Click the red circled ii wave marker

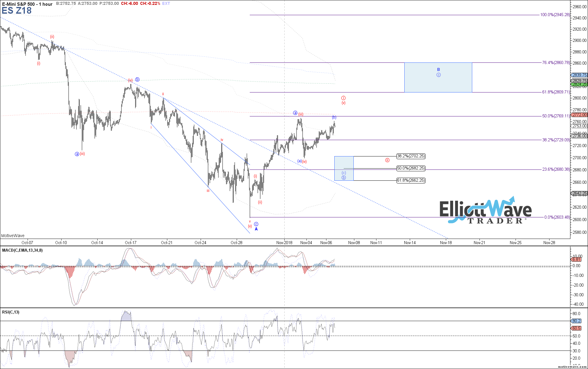tap(387, 160)
